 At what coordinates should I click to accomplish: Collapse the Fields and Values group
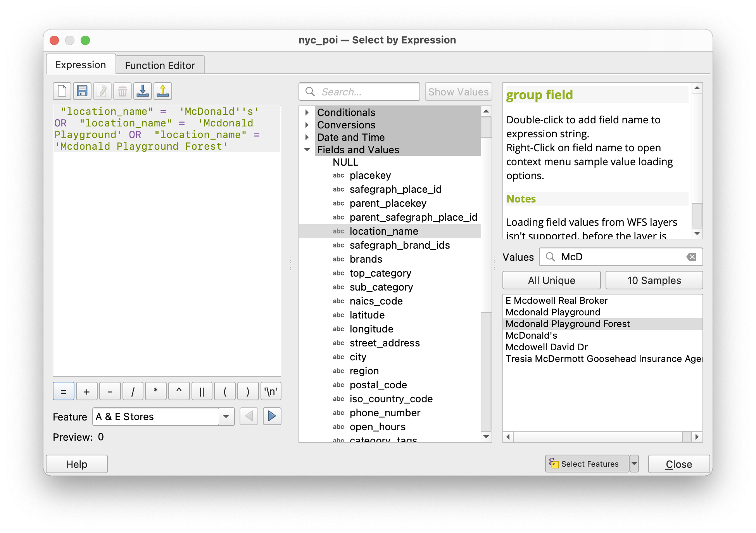click(307, 150)
